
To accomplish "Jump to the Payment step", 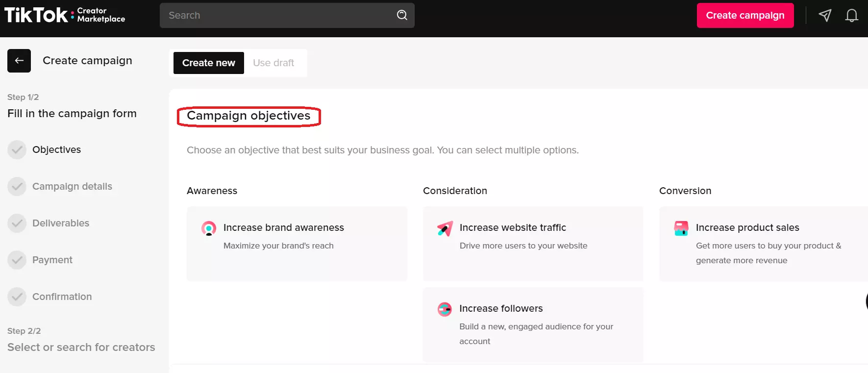I will coord(52,260).
